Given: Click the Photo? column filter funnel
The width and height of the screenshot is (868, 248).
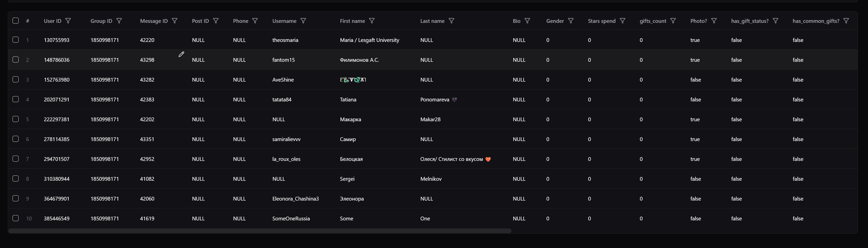Looking at the screenshot, I should tap(714, 21).
